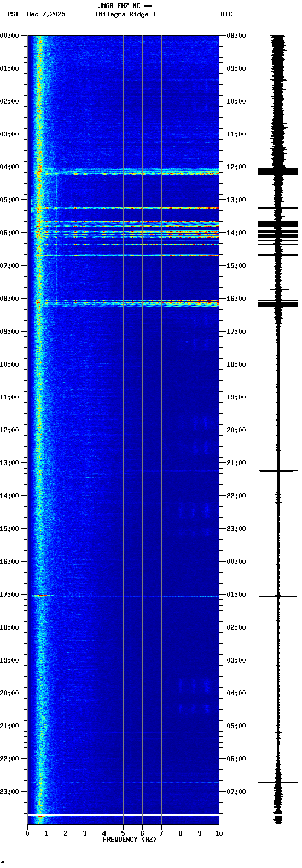Image resolution: width=302 pixels, height=868 pixels.
Task: Click the 'UTC' timezone label
Action: [226, 14]
